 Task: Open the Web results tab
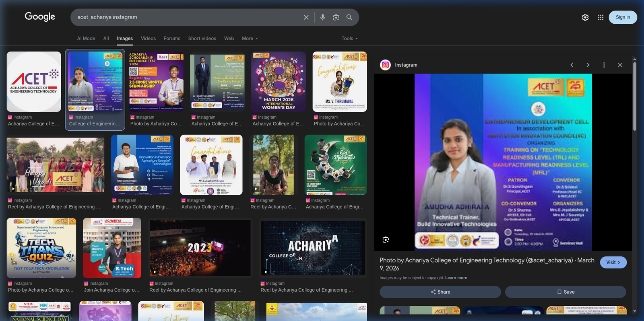pyautogui.click(x=229, y=39)
